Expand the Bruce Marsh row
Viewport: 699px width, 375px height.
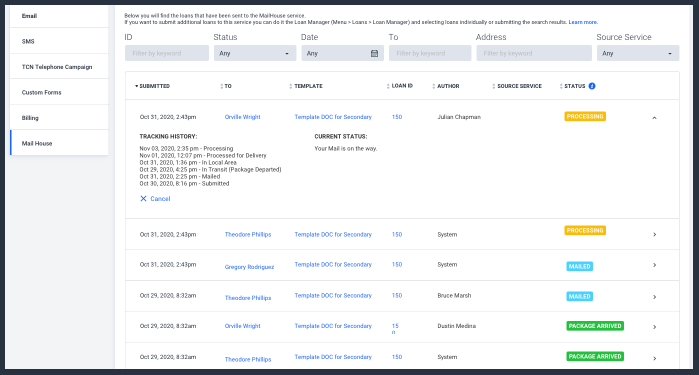coord(654,297)
